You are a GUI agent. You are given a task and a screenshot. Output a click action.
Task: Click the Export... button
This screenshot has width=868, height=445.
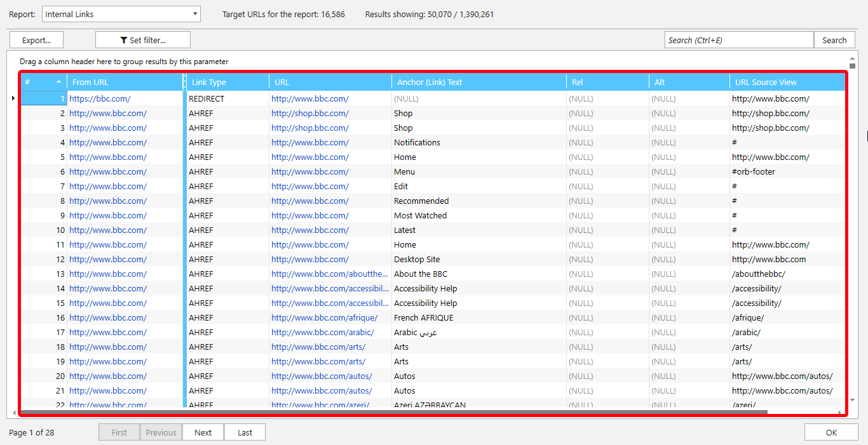click(x=36, y=40)
